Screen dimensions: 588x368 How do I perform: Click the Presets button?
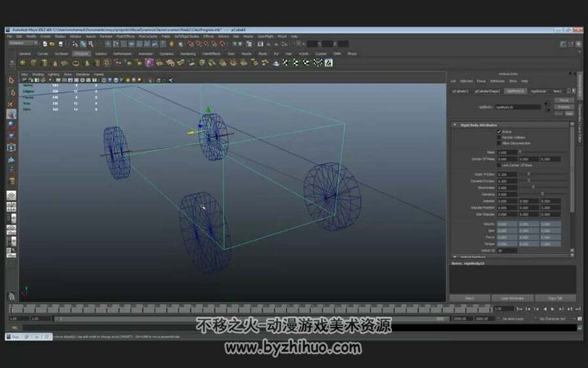click(x=564, y=107)
